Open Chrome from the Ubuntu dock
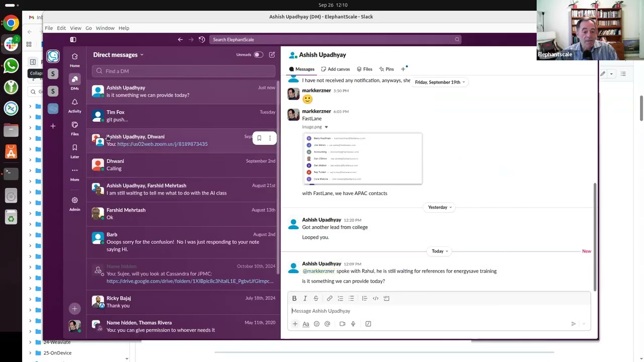This screenshot has height=362, width=644. [11, 23]
